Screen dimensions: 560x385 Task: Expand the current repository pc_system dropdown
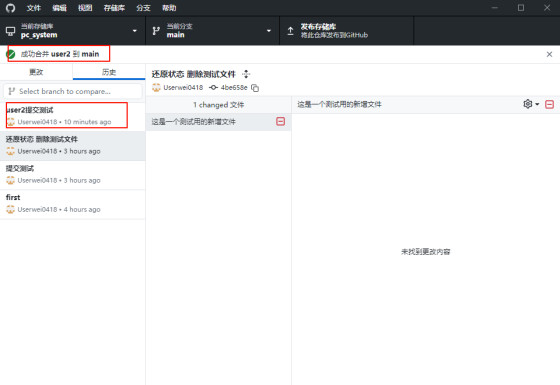point(72,31)
